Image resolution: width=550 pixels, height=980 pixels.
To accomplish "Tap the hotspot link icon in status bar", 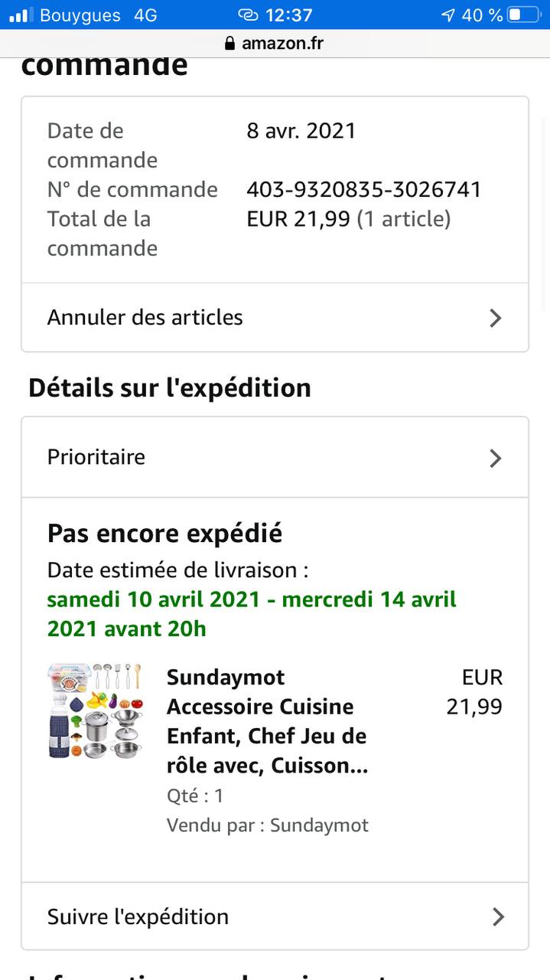I will (248, 15).
